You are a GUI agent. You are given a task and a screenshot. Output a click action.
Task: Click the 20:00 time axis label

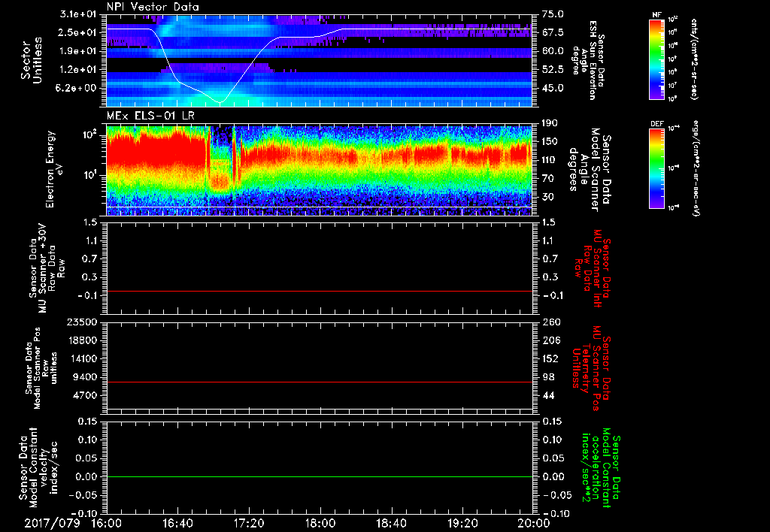coord(534,523)
